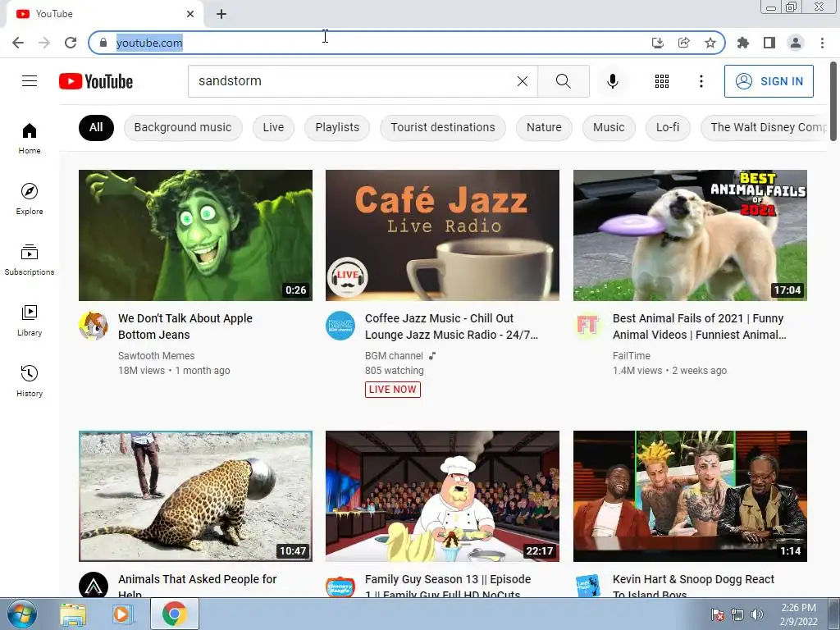Select the Music filter chip
840x630 pixels.
(609, 127)
